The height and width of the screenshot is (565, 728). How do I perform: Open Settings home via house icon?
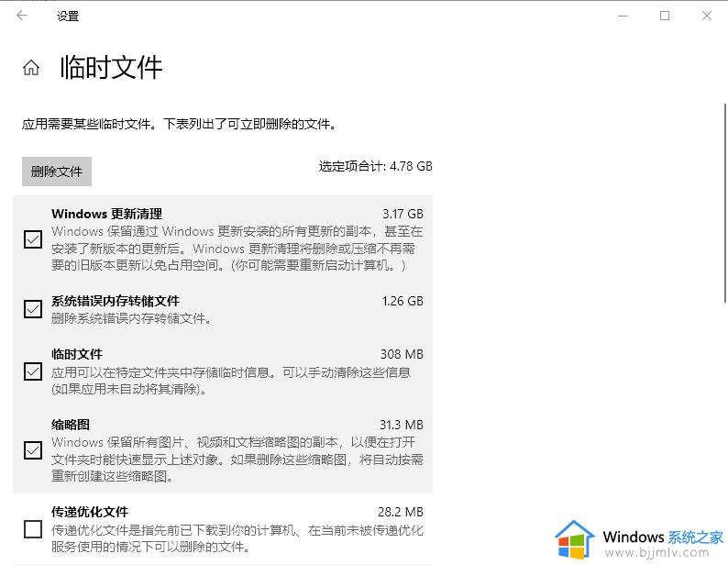(x=31, y=68)
